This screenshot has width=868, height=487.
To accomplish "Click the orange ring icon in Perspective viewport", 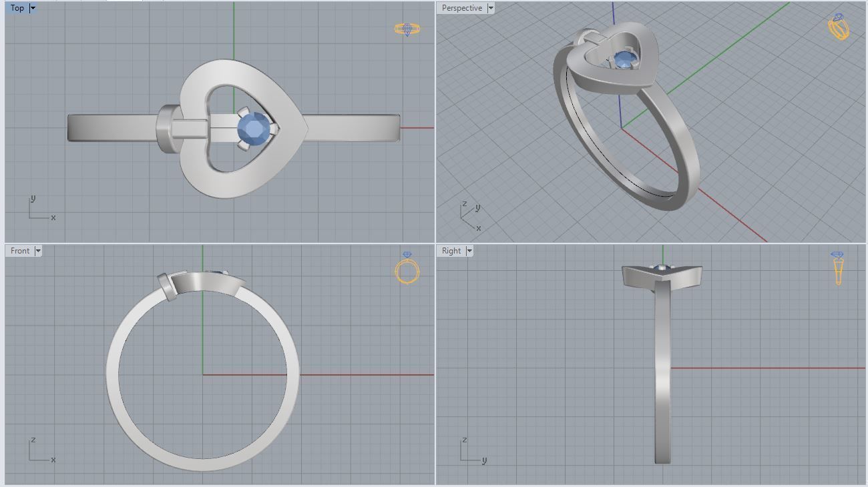I will click(x=838, y=27).
